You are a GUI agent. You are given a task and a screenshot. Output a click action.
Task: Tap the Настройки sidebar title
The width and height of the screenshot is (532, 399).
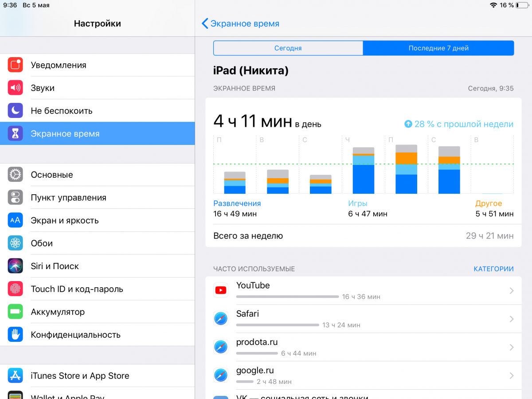coord(98,23)
